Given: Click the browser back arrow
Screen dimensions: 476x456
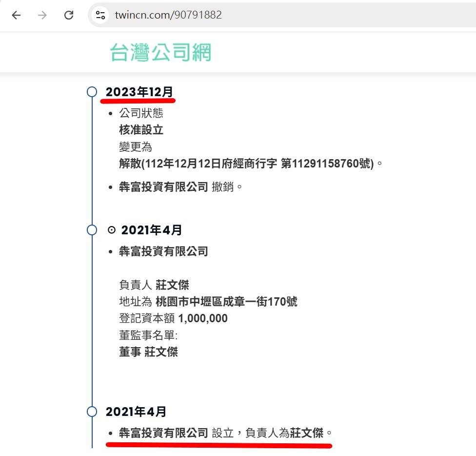Looking at the screenshot, I should click(16, 15).
